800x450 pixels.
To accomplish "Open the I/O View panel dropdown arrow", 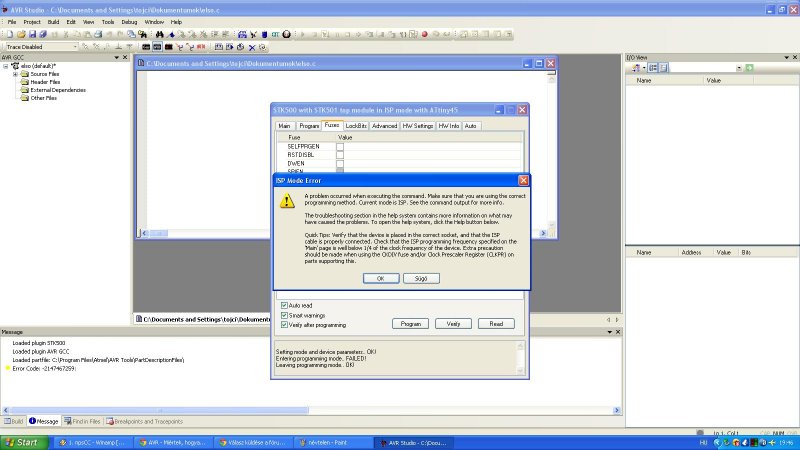I will click(x=786, y=57).
